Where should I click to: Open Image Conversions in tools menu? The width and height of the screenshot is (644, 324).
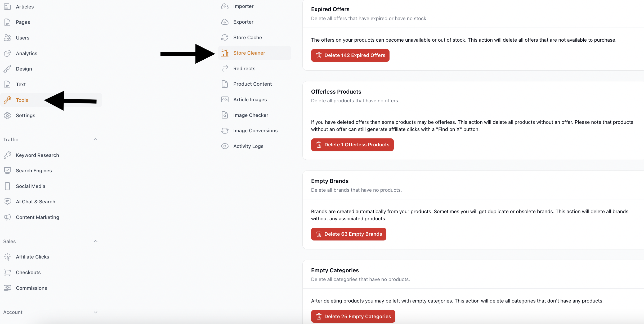click(x=255, y=131)
